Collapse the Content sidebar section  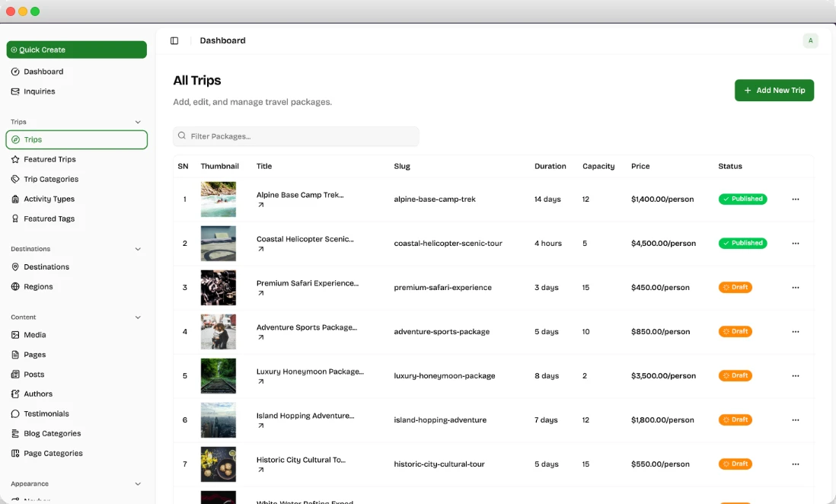pyautogui.click(x=138, y=317)
